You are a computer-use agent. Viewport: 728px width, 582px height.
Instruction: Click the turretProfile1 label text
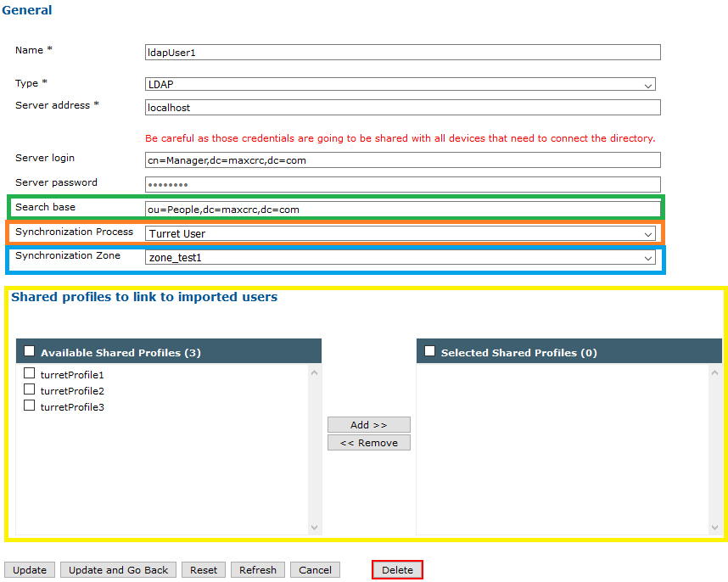tap(72, 374)
